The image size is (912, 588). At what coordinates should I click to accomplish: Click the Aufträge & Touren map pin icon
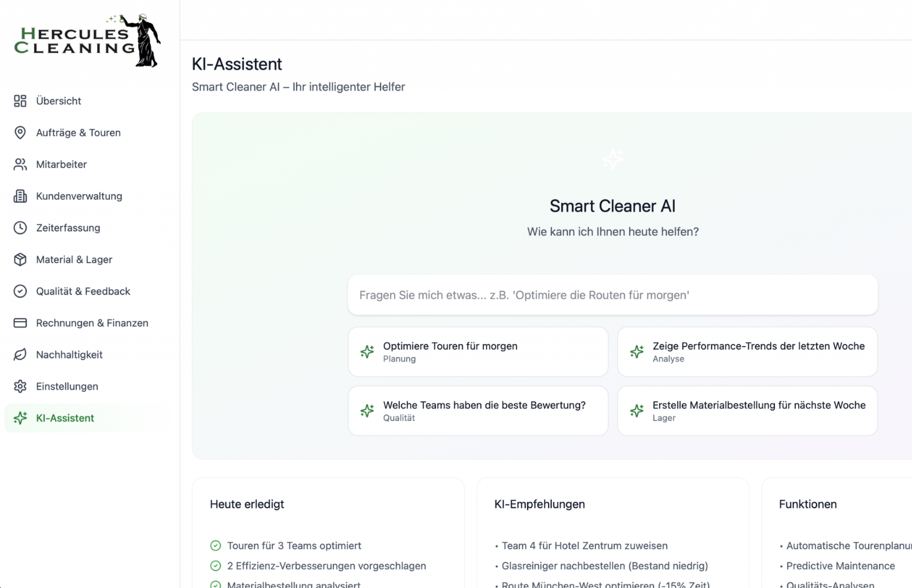[20, 133]
